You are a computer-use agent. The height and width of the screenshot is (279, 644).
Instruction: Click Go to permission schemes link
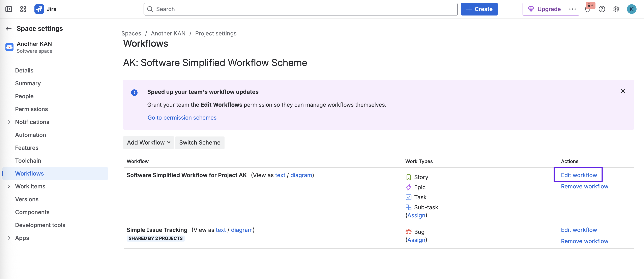click(x=182, y=118)
